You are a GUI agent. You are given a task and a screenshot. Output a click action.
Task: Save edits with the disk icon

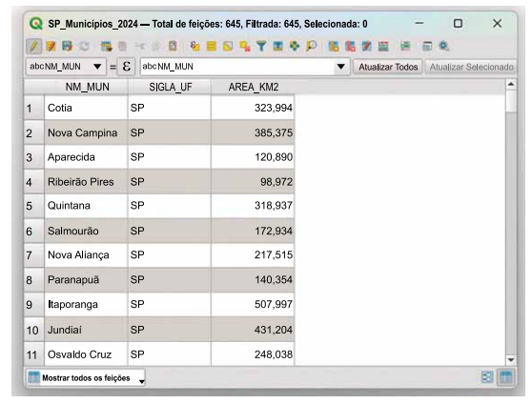(67, 46)
